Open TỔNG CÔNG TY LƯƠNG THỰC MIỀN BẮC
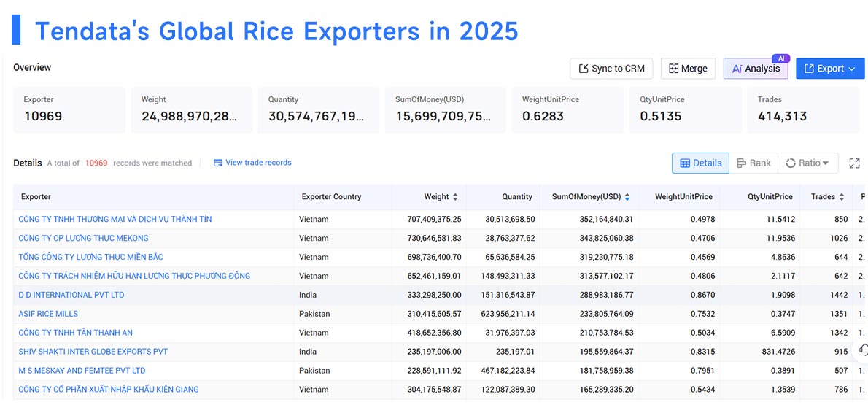Viewport: 868px width, 405px height. (x=90, y=257)
